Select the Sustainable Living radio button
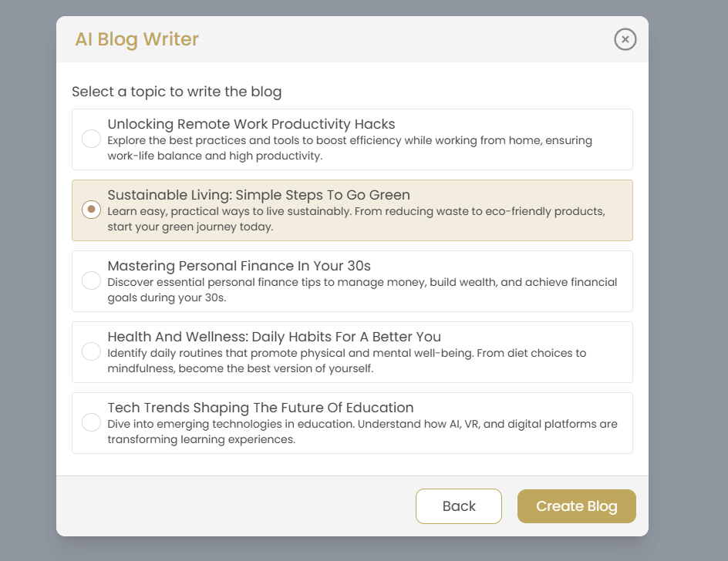This screenshot has width=728, height=561. pos(91,210)
